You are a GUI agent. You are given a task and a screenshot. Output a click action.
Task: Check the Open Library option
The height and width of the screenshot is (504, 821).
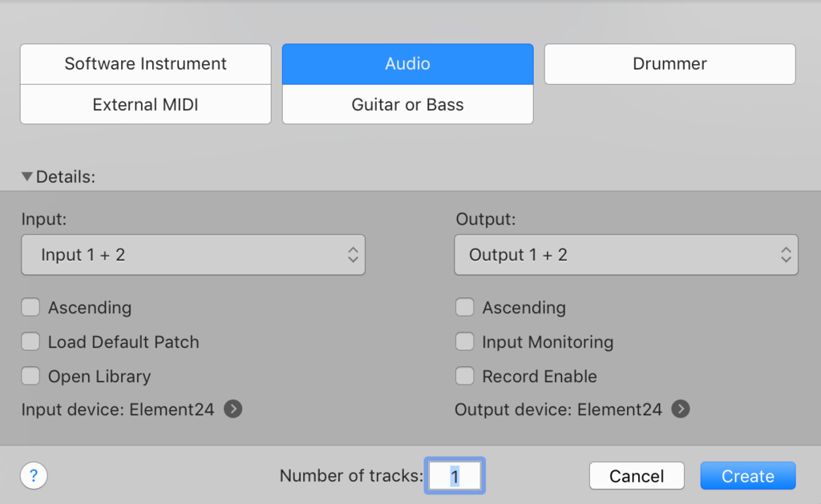[30, 377]
